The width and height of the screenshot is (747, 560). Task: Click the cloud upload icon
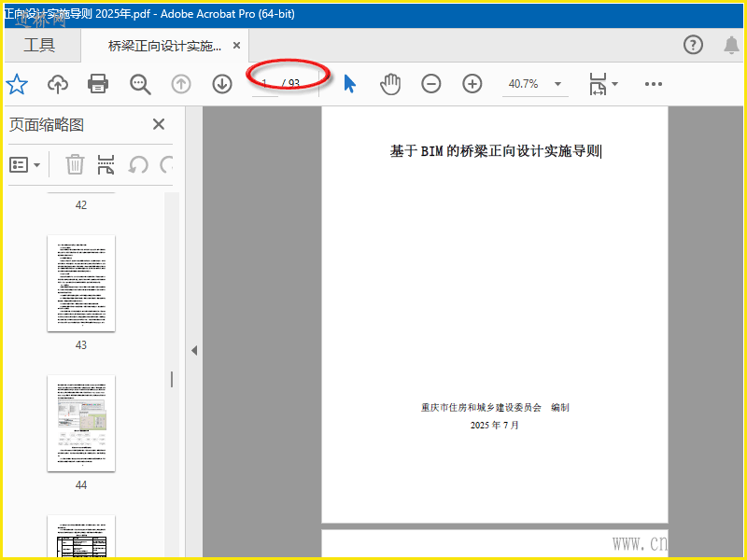point(58,84)
